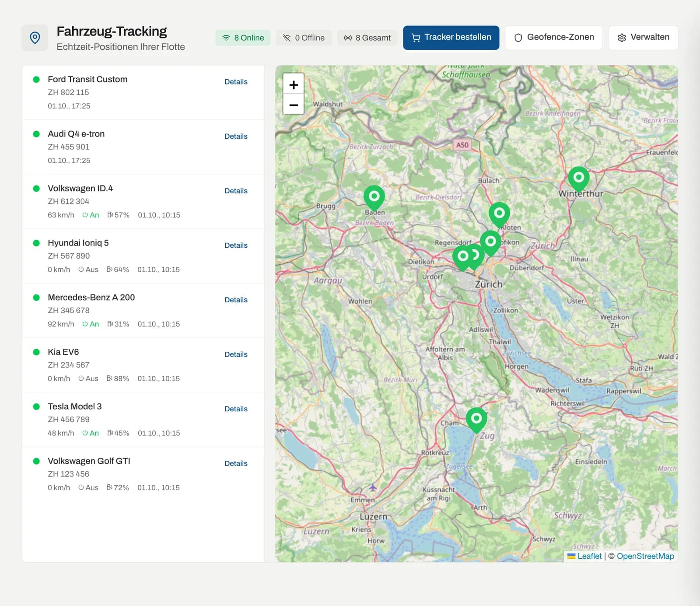
Task: Select the Volkswagen ID.4 vehicle name
Action: pos(80,188)
